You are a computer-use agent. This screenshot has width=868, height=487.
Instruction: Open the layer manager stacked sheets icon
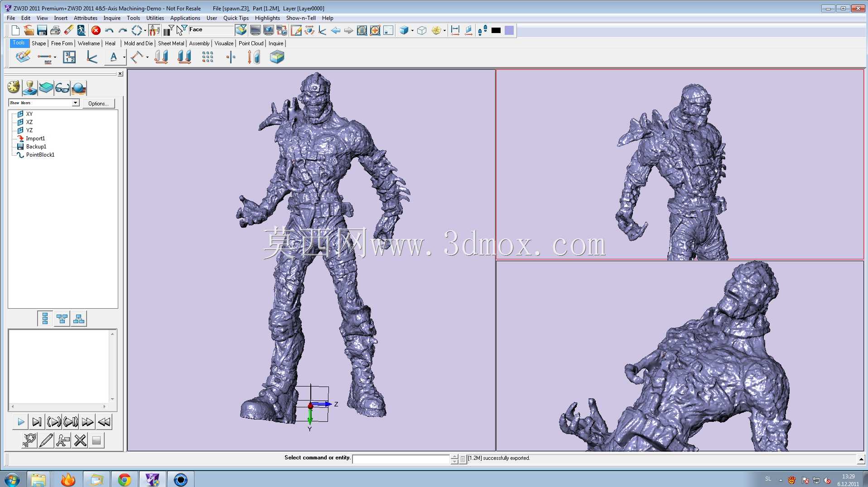46,87
